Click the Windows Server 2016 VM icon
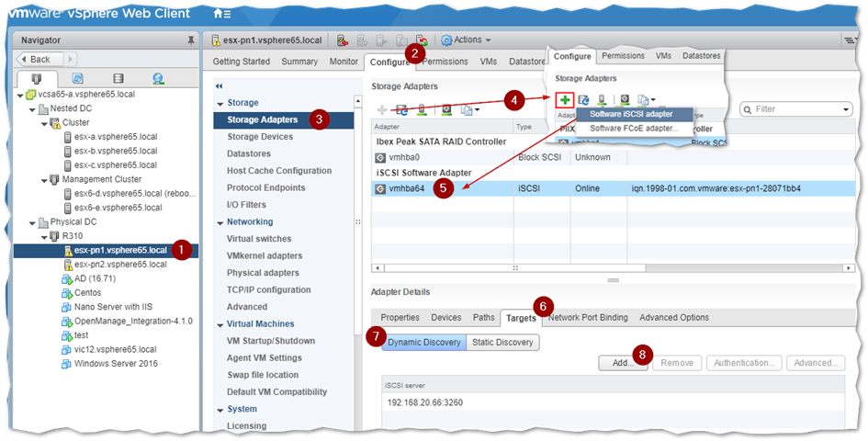 pos(66,364)
